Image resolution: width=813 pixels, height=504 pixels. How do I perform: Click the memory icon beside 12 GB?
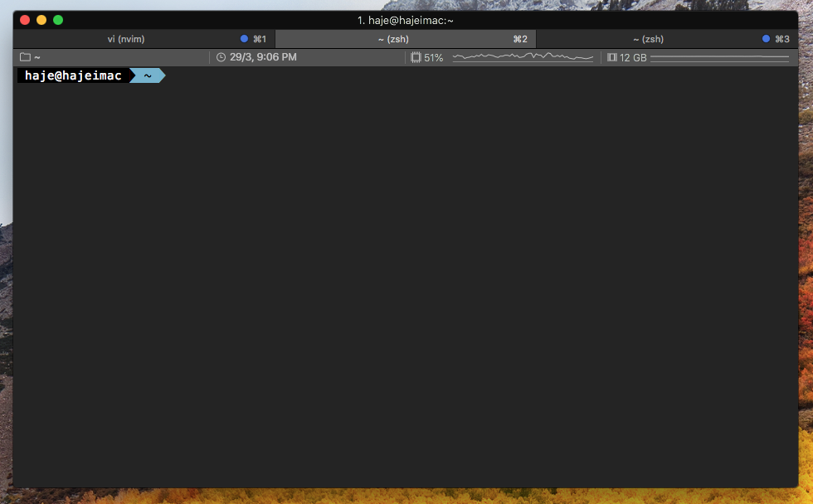(x=612, y=57)
